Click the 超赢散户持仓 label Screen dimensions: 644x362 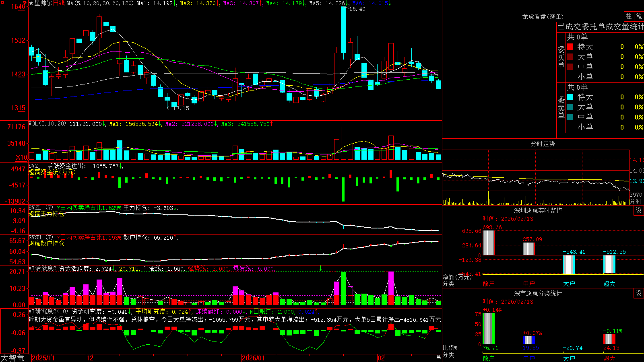[46, 243]
